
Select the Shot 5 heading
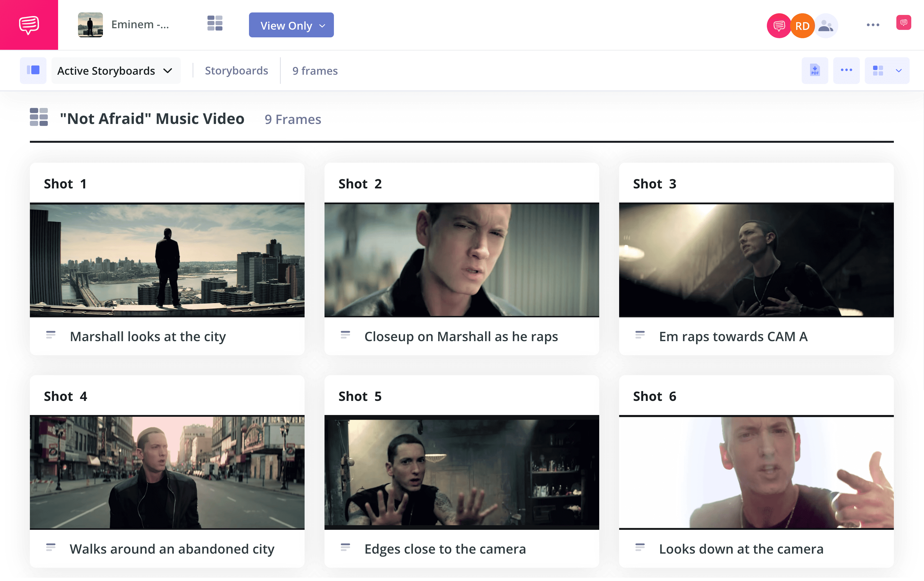click(x=360, y=396)
